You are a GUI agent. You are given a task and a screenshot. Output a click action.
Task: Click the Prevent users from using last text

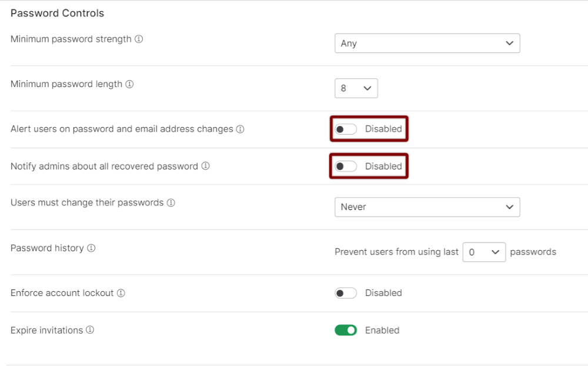pyautogui.click(x=396, y=252)
